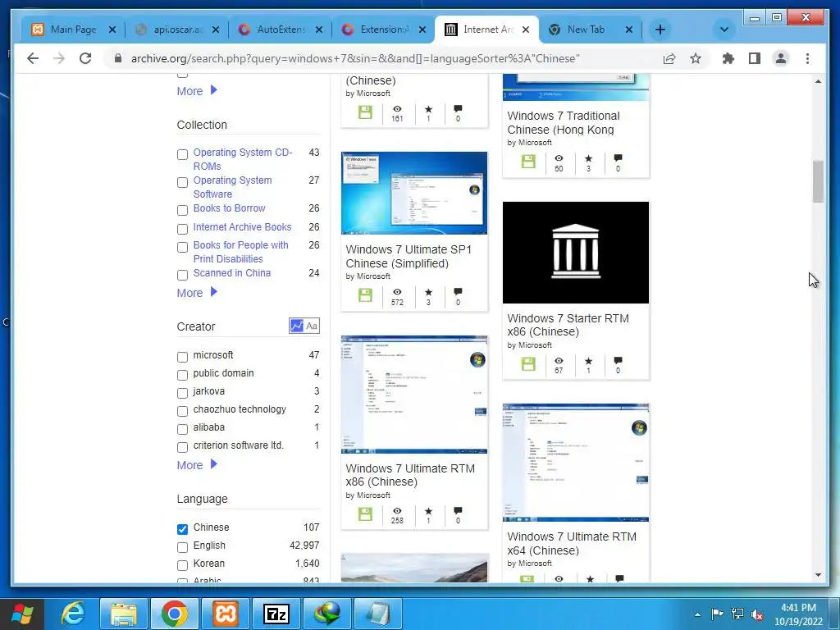The height and width of the screenshot is (630, 840).
Task: Click the muted volume tray icon
Action: pyautogui.click(x=757, y=614)
